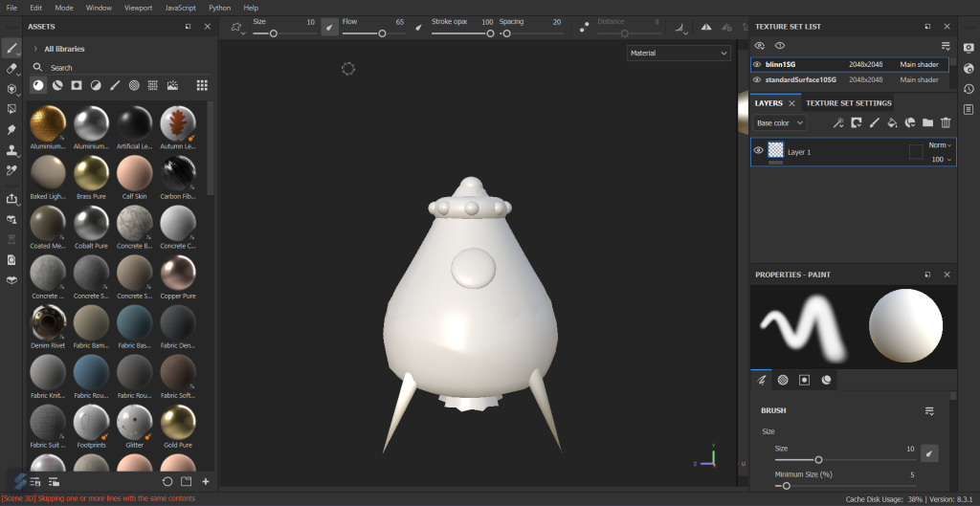Select the Eraser tool in left toolbar
The width and height of the screenshot is (980, 506).
click(x=11, y=68)
